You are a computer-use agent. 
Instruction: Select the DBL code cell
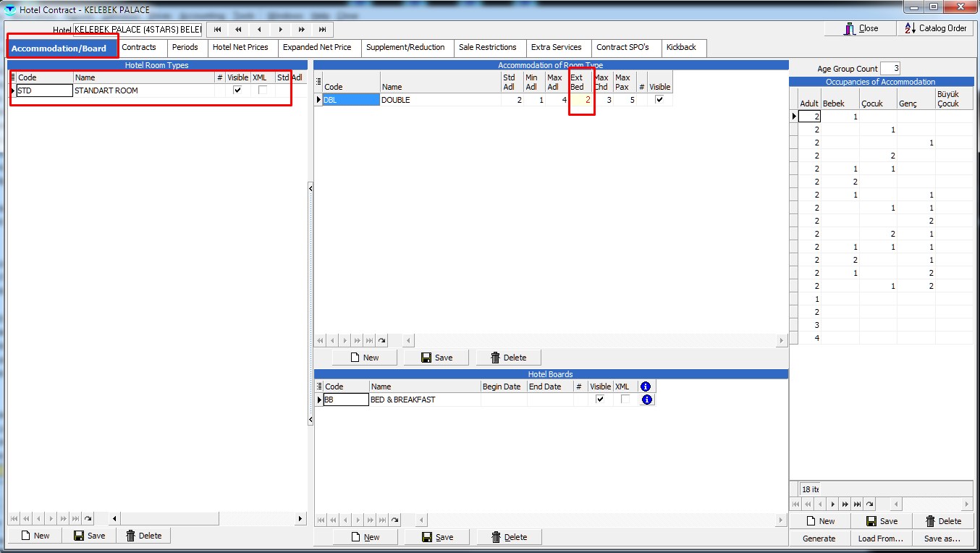click(351, 100)
